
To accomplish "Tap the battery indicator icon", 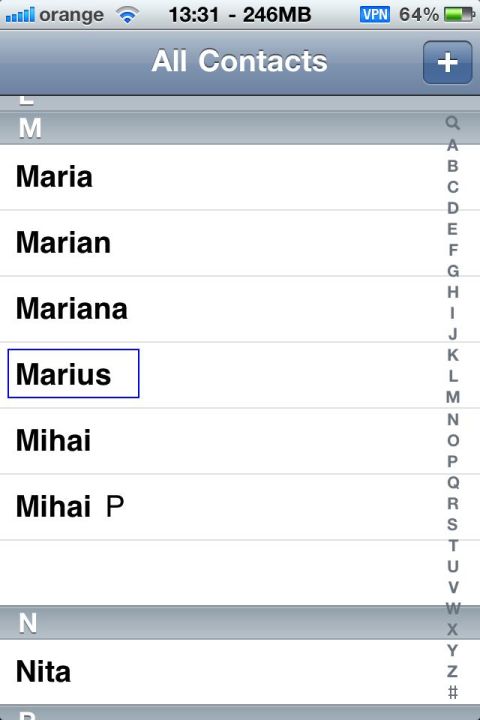I will 459,15.
